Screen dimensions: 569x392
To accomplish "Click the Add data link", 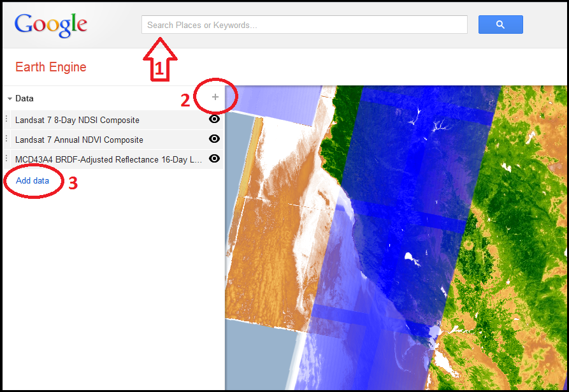I will (x=32, y=181).
